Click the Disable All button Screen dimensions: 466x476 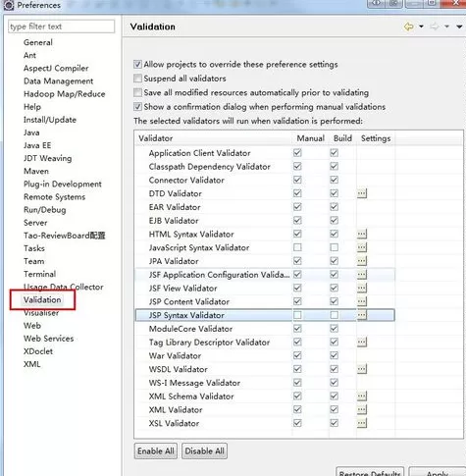pos(204,451)
